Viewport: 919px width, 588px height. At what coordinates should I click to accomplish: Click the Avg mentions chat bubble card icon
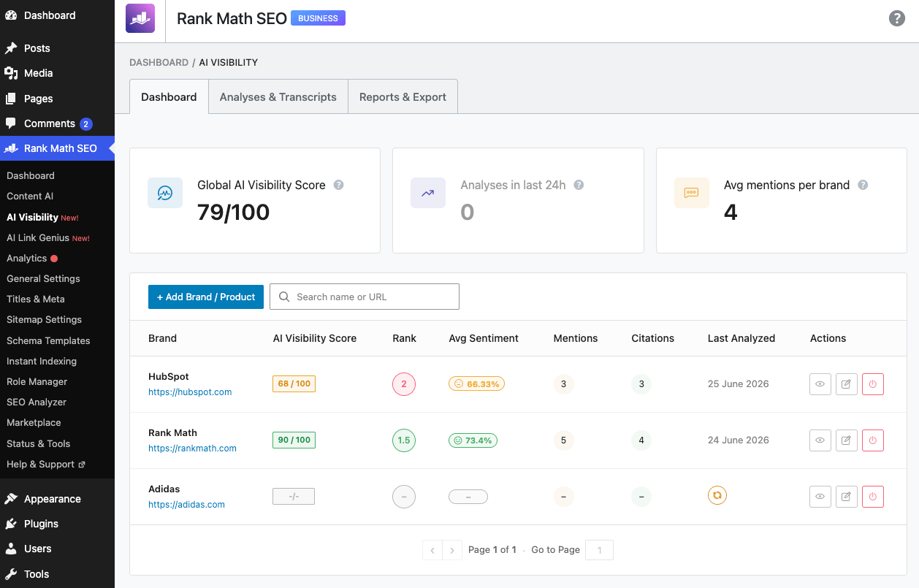coord(691,193)
